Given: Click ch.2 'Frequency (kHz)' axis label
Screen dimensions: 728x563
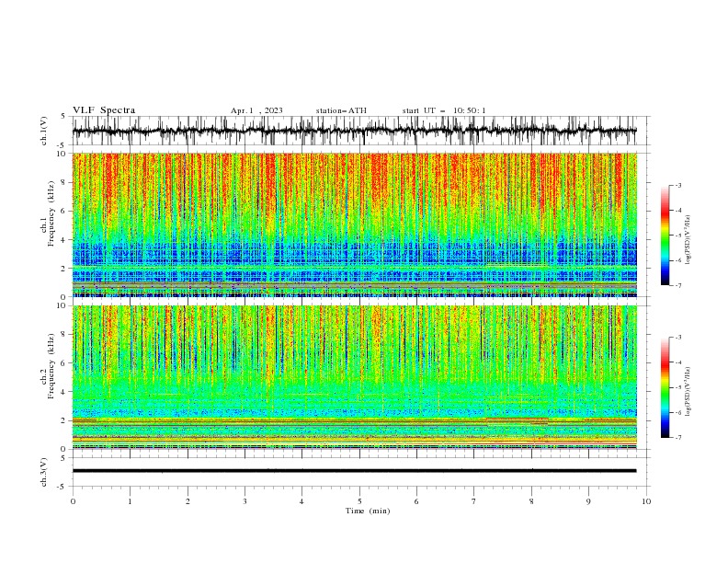Looking at the screenshot, I should coord(51,366).
